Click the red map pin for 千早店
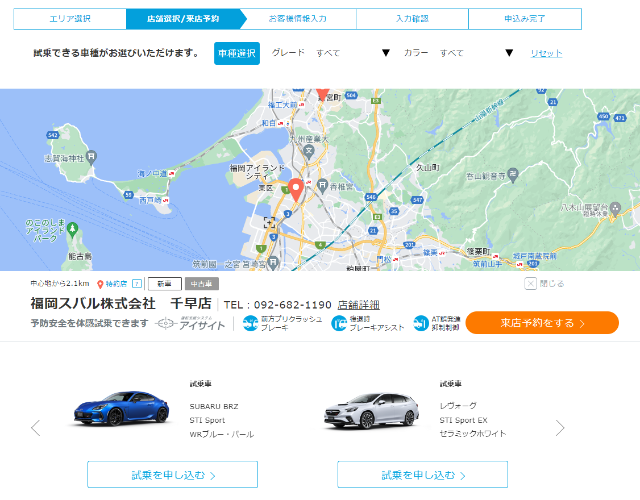Screen dimensions: 640x500 point(296,189)
